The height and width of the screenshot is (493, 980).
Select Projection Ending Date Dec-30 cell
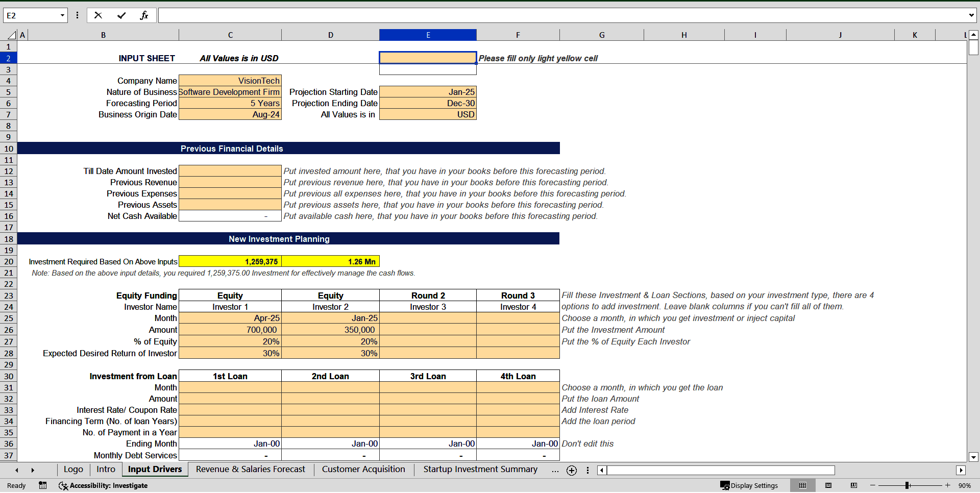428,103
